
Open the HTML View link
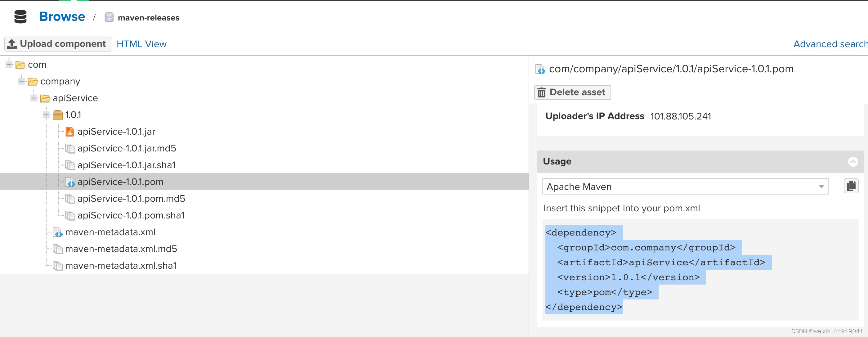point(141,44)
